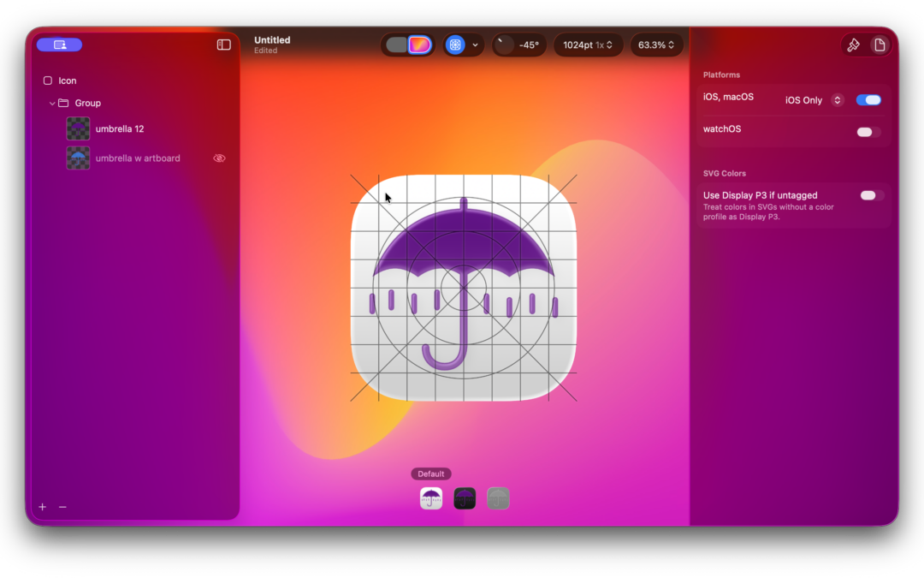Select the Icon row in sidebar
The height and width of the screenshot is (578, 924).
135,80
